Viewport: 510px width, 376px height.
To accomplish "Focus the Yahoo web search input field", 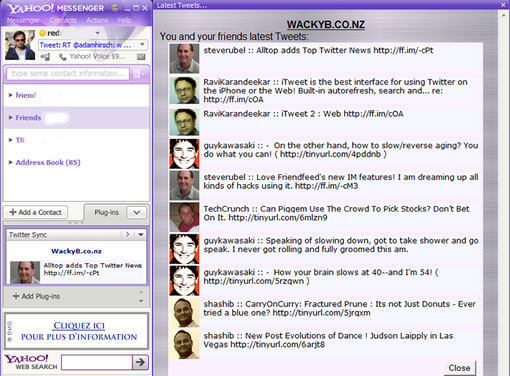I will point(97,362).
